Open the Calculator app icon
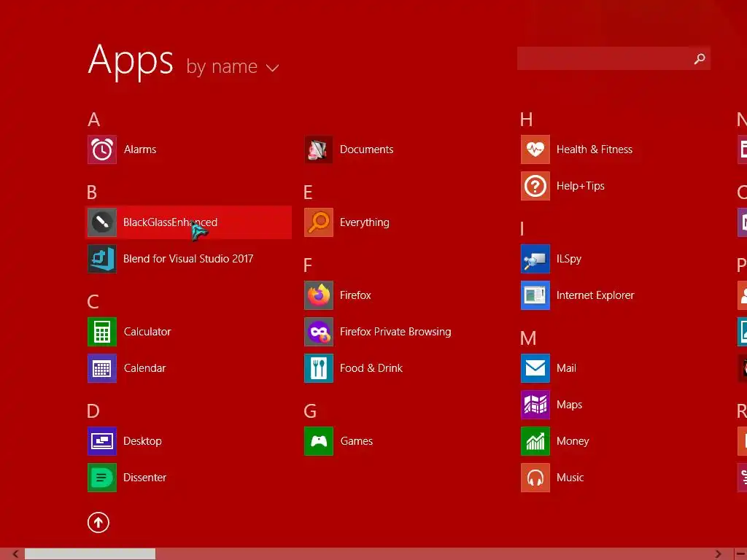747x560 pixels. [102, 332]
